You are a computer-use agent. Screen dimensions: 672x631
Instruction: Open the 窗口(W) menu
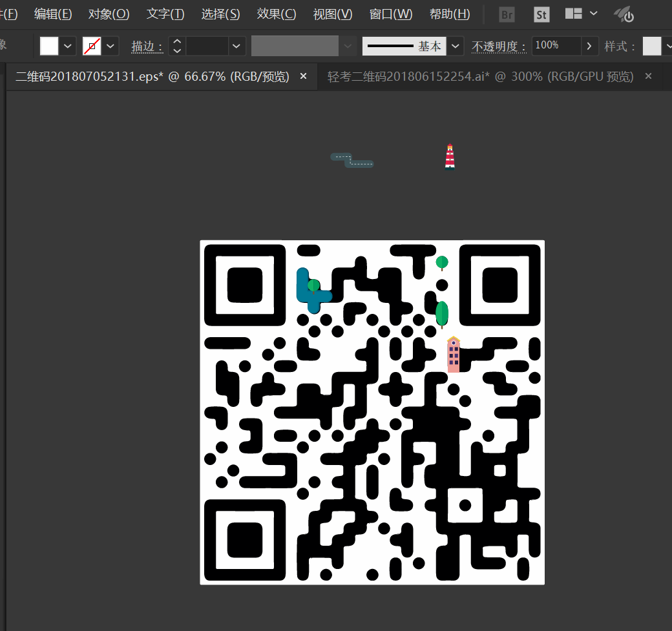pyautogui.click(x=391, y=14)
